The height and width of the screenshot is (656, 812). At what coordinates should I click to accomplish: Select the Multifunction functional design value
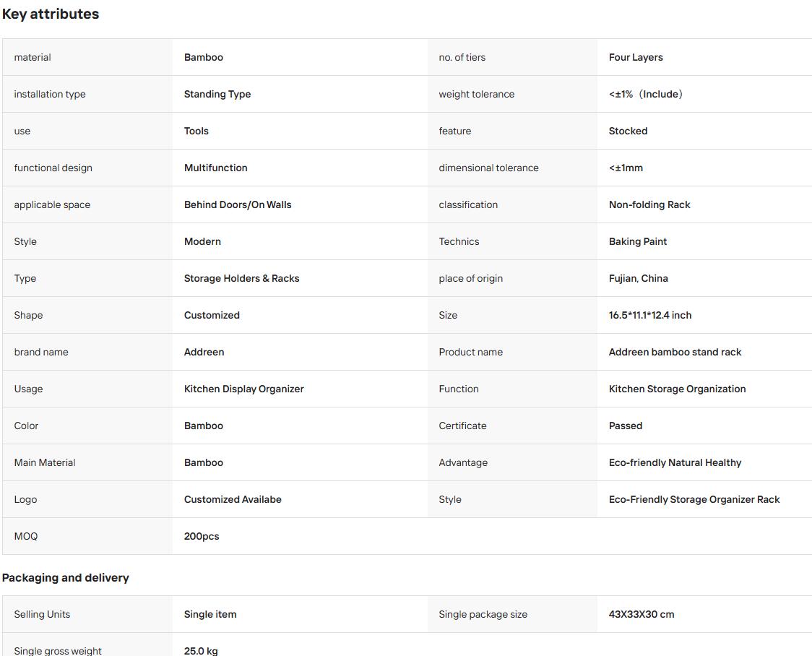point(215,168)
